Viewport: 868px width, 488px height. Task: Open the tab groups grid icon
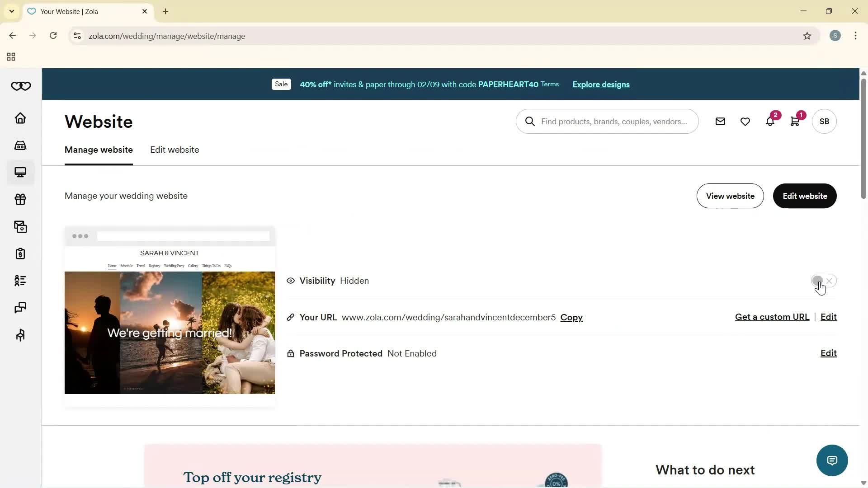11,56
